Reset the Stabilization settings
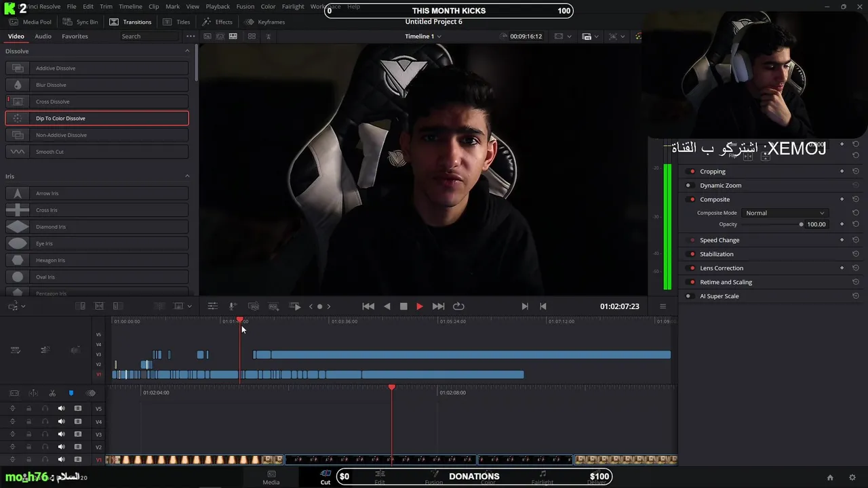 (x=856, y=254)
